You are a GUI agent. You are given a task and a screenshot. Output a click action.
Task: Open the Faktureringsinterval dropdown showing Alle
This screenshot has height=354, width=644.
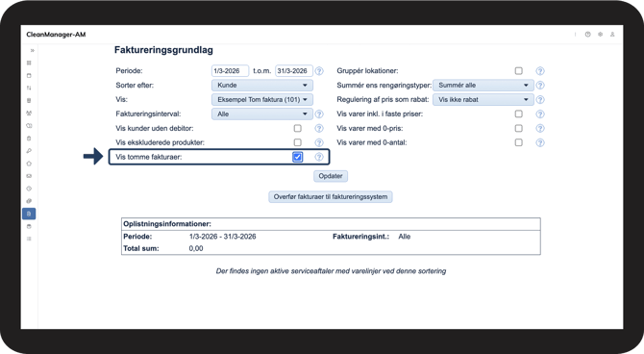point(262,114)
